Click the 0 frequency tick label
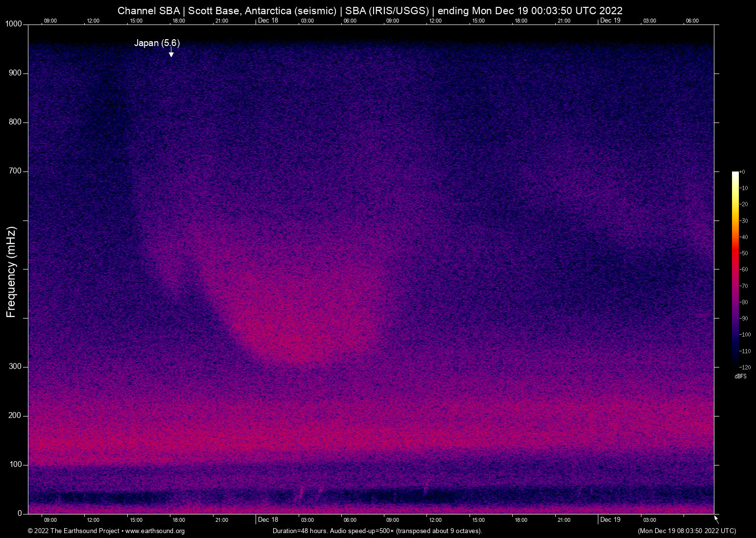756x538 pixels. [x=20, y=514]
